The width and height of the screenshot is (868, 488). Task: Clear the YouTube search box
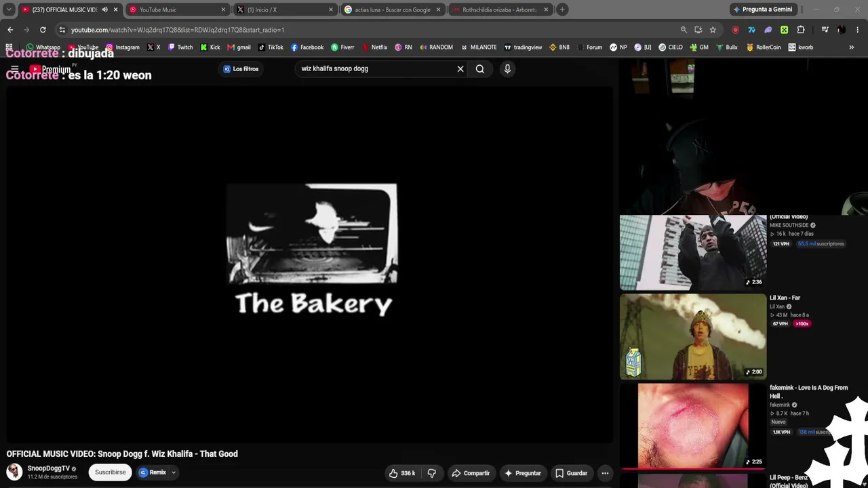pos(460,68)
